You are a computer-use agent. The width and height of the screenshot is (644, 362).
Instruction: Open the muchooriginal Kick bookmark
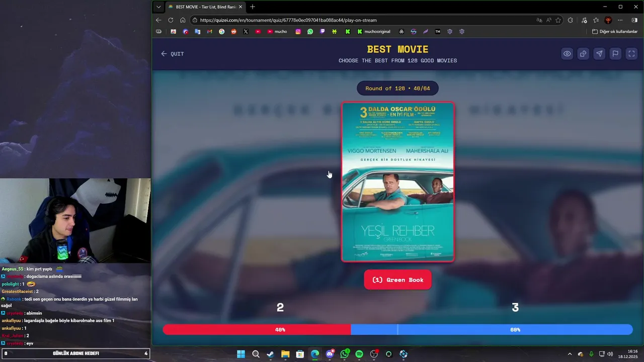click(x=374, y=31)
